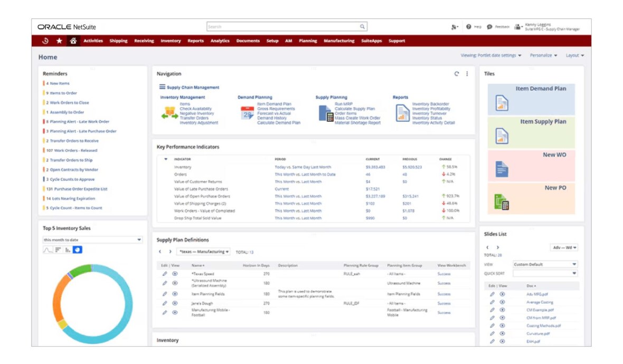Edit the Jane's Dough supply plan
The height and width of the screenshot is (364, 623).
(x=165, y=303)
